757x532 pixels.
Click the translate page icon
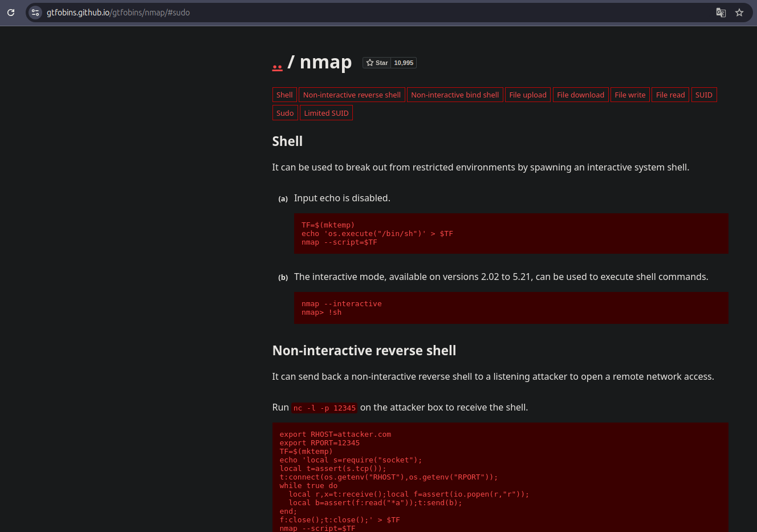[721, 13]
